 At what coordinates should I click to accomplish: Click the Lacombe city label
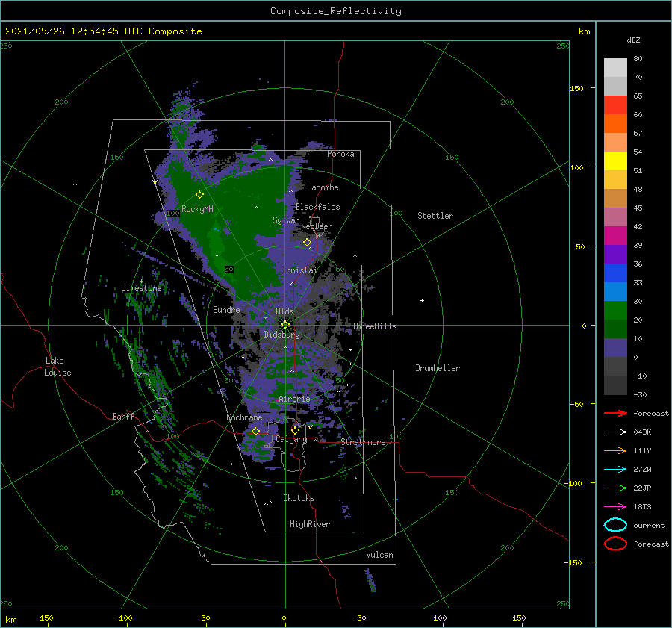[x=323, y=187]
